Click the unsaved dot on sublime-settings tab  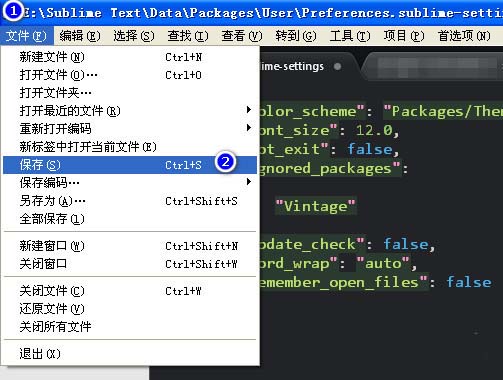[x=338, y=66]
